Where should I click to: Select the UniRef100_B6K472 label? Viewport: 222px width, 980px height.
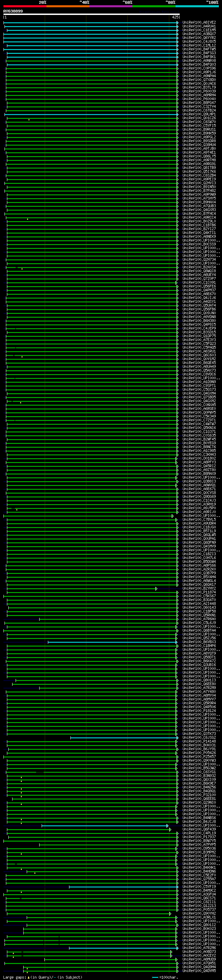(199, 661)
